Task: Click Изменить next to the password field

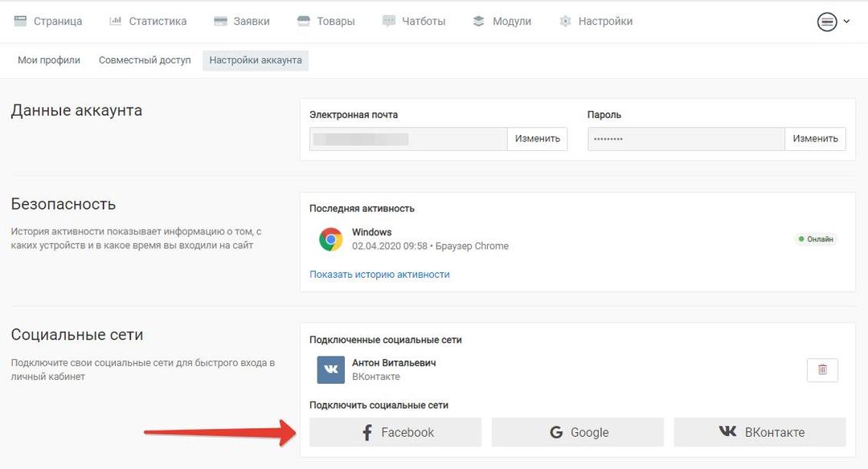Action: tap(816, 139)
